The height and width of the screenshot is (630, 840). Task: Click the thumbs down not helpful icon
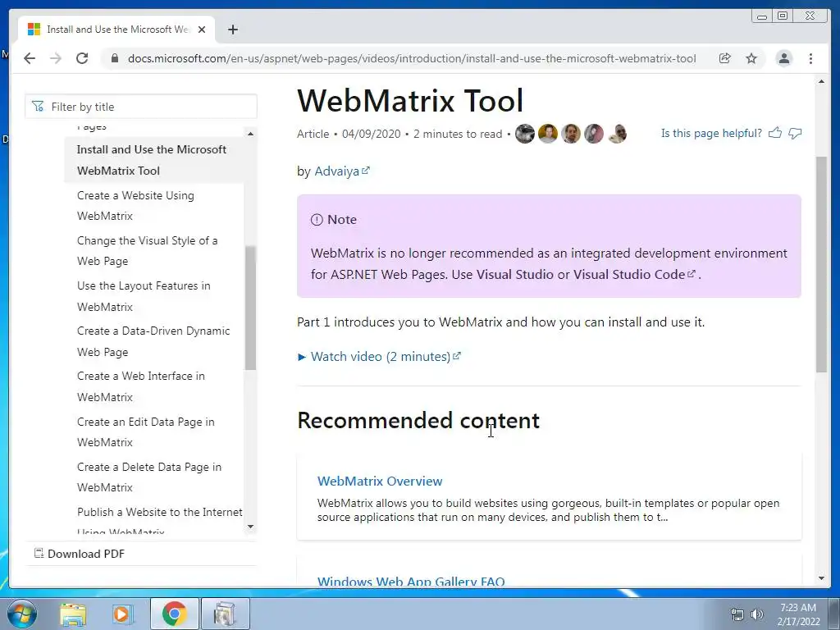point(795,133)
